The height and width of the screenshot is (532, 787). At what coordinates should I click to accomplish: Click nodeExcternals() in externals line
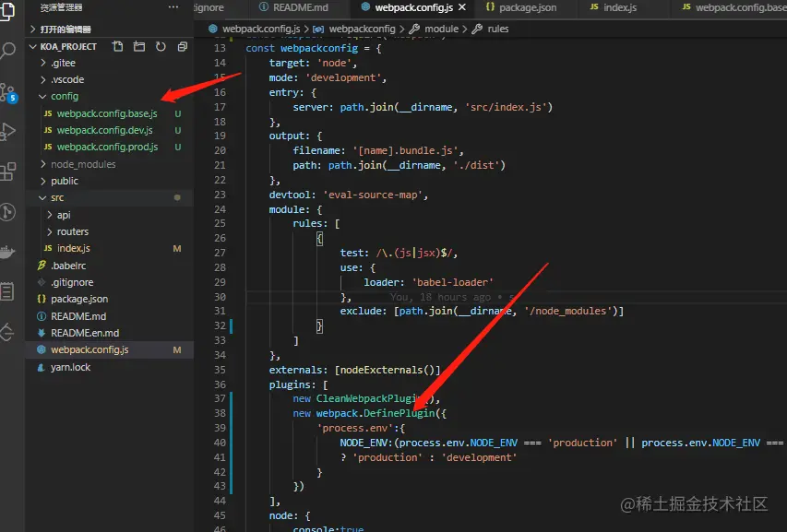coord(387,370)
